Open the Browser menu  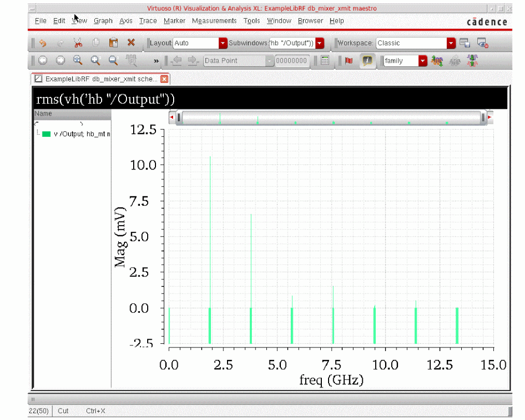point(310,21)
